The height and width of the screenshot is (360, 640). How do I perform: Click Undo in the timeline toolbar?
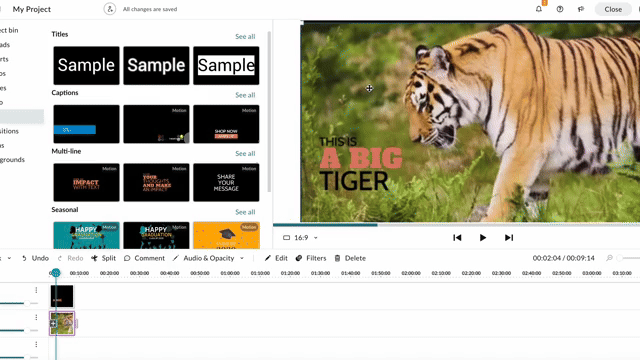[35, 258]
